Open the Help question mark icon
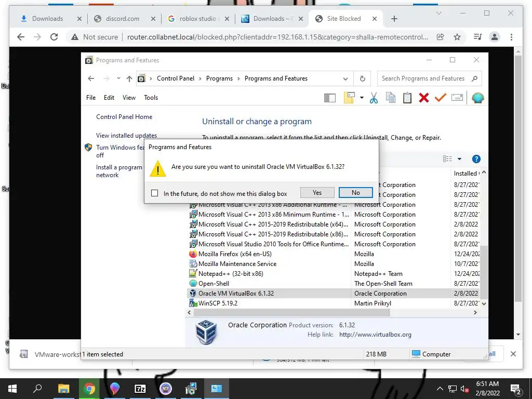This screenshot has width=532, height=399. pos(476,159)
